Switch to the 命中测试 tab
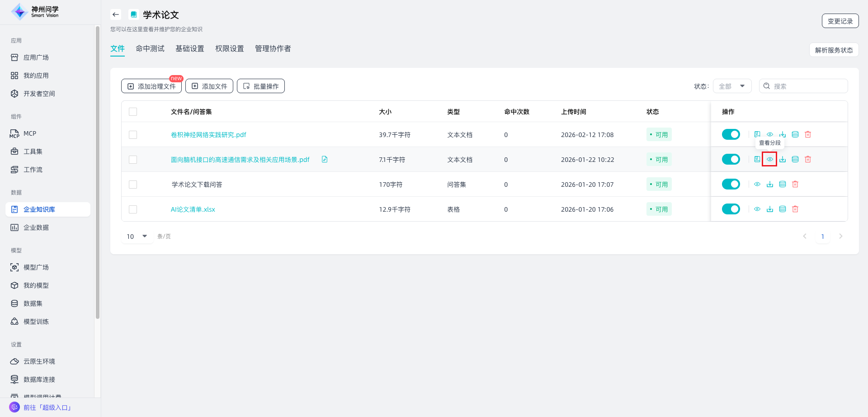The height and width of the screenshot is (417, 868). [150, 48]
